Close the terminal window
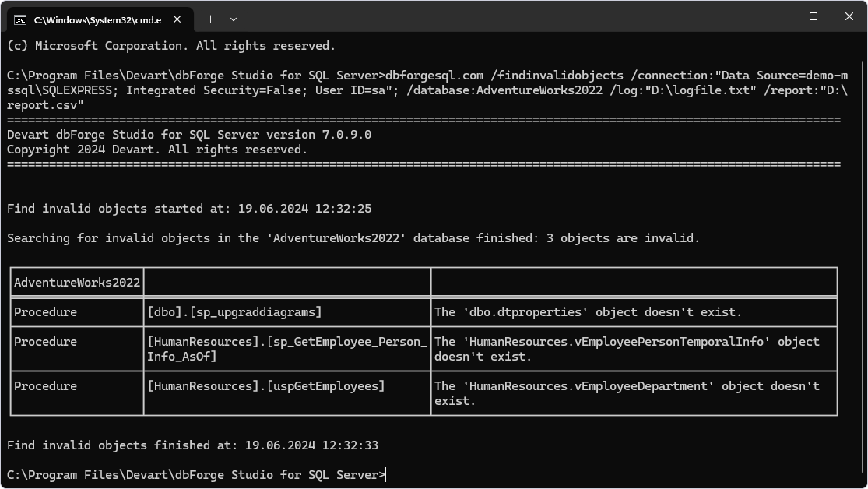This screenshot has height=489, width=868. [x=849, y=16]
